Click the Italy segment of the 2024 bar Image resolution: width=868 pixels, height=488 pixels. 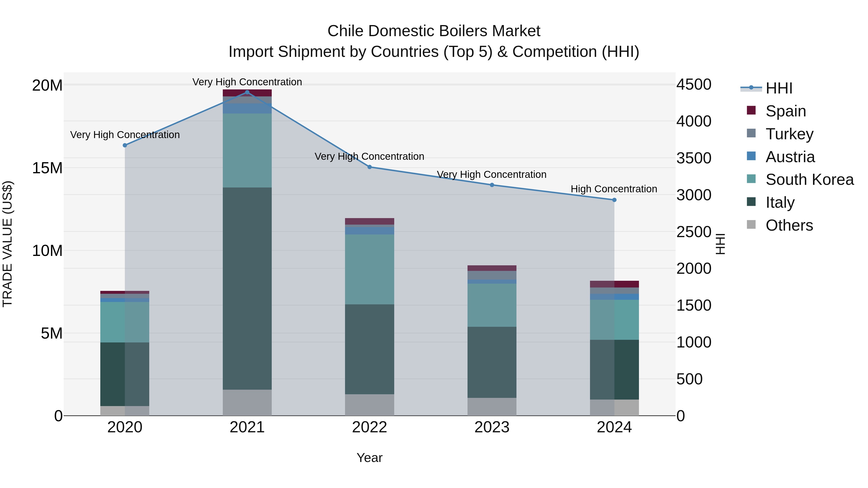pos(614,370)
